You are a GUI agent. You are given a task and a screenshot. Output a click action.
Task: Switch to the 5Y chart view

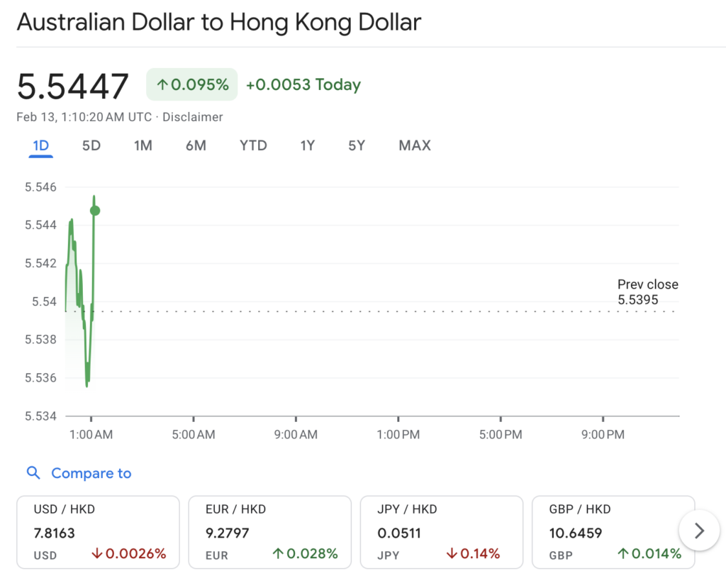357,145
